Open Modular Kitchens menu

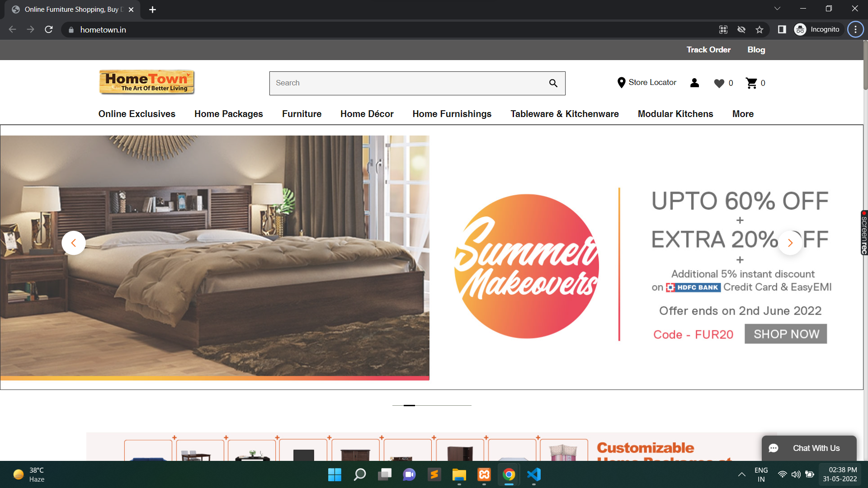(x=675, y=114)
